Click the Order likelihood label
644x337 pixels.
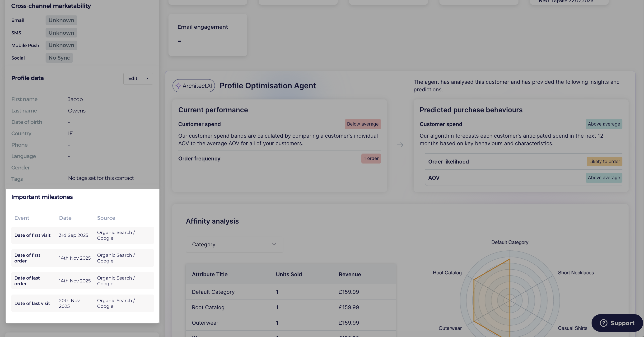pos(448,162)
